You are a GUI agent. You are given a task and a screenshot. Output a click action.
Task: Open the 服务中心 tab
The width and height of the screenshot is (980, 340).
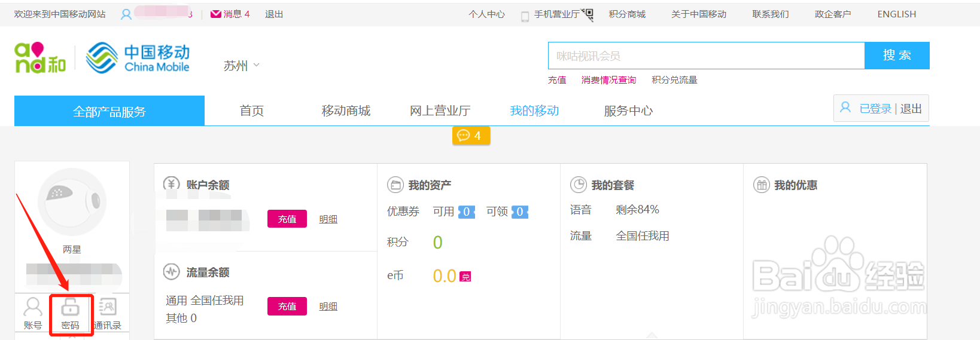click(628, 111)
